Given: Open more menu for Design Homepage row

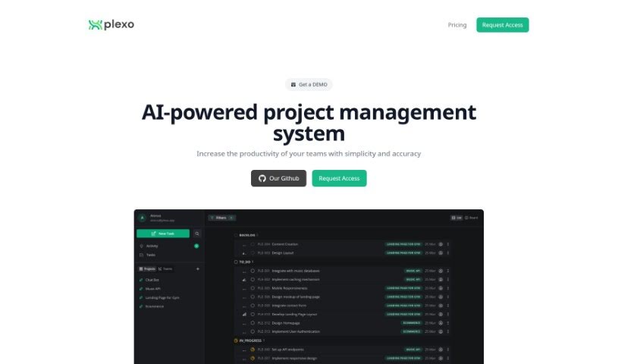Looking at the screenshot, I should click(448, 323).
